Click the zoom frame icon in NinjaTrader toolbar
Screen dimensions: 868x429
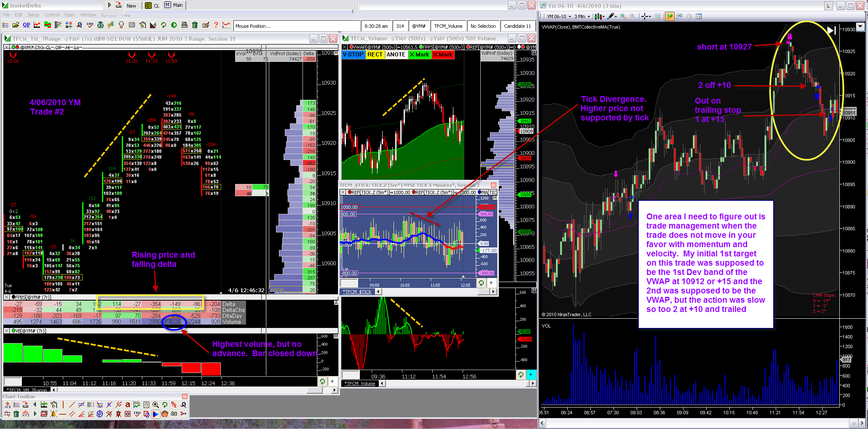click(x=657, y=16)
